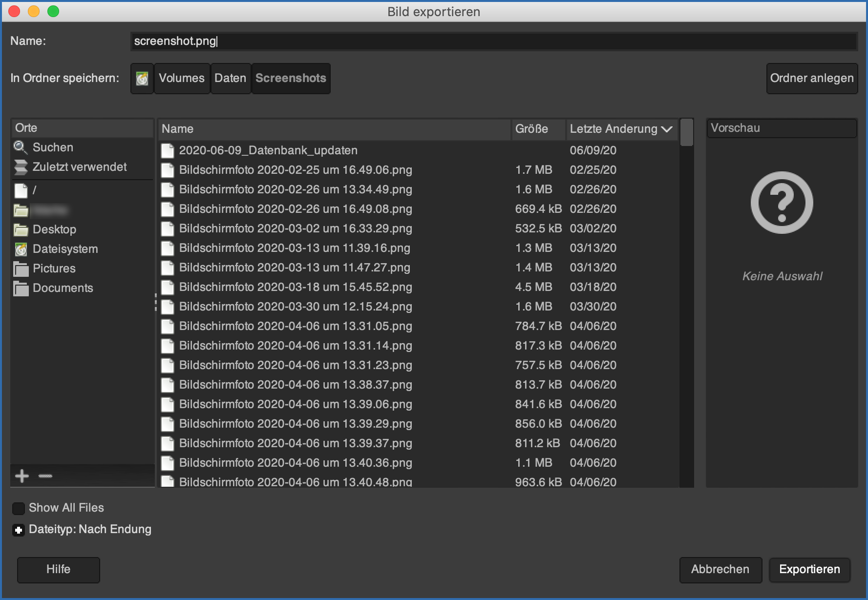Select the Desktop folder in sidebar
Viewport: 868px width, 600px height.
tap(54, 229)
